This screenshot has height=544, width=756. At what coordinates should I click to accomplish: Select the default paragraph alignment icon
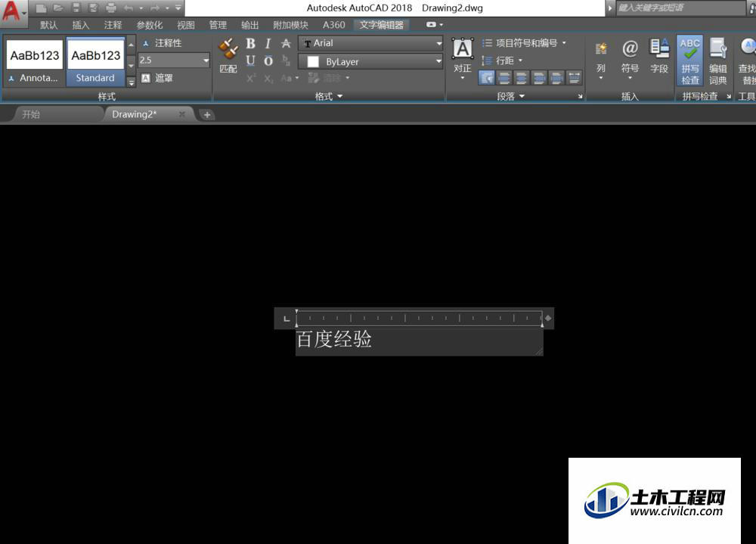pyautogui.click(x=486, y=78)
